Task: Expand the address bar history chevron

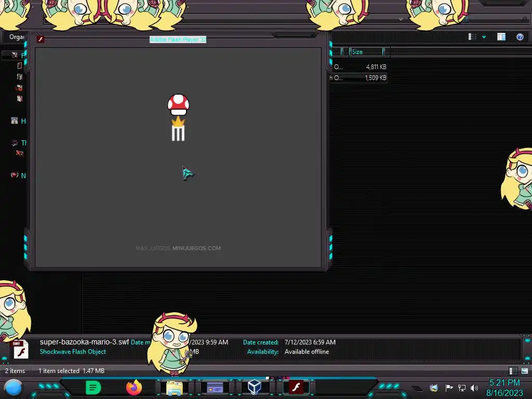Action: point(401,19)
